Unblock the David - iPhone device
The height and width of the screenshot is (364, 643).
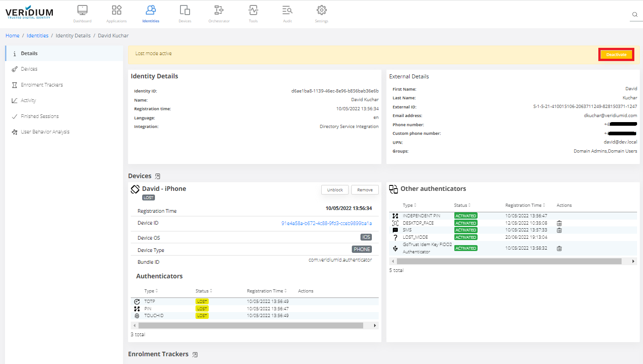(x=335, y=190)
